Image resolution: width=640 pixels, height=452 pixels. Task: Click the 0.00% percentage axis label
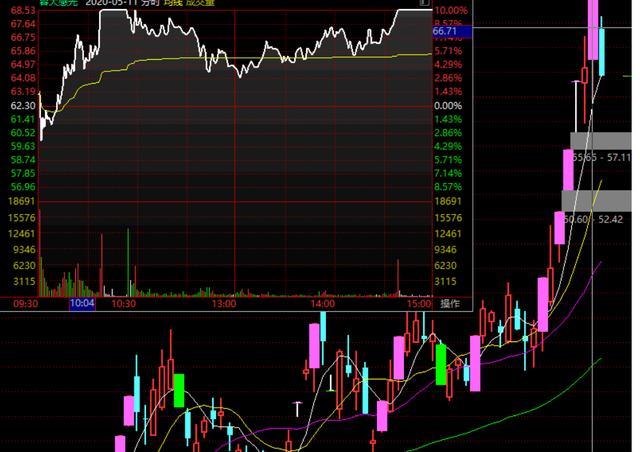click(448, 106)
